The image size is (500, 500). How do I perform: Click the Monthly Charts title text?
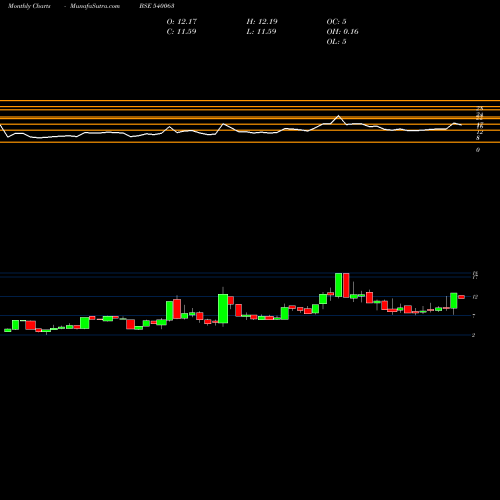point(29,6)
